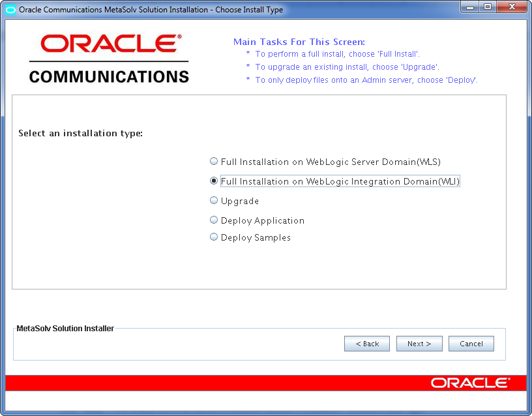The height and width of the screenshot is (416, 532).
Task: Click the MetaSolv Solution Installer group label
Action: pos(65,328)
